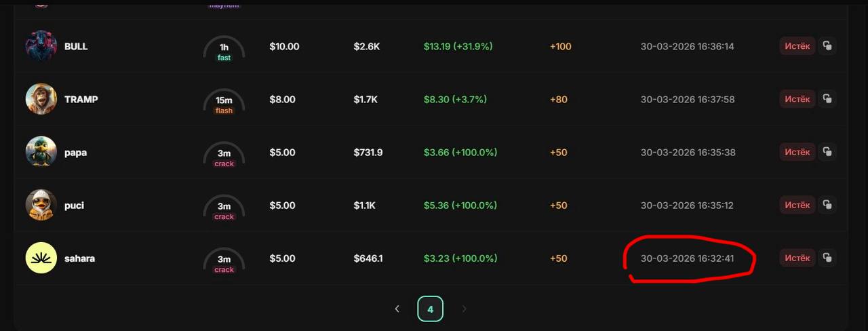Viewport: 868px width, 331px height.
Task: Click the copy icon in the sahara row
Action: tap(827, 258)
